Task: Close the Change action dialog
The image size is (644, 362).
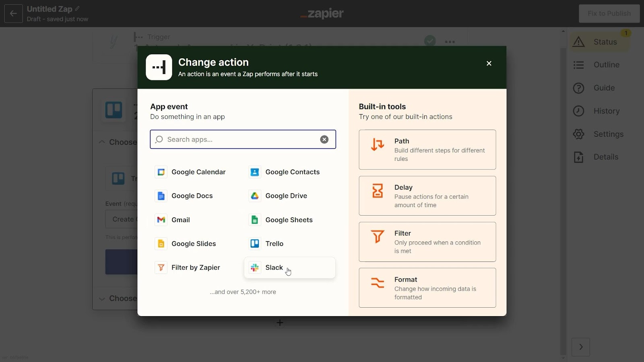Action: pyautogui.click(x=489, y=64)
